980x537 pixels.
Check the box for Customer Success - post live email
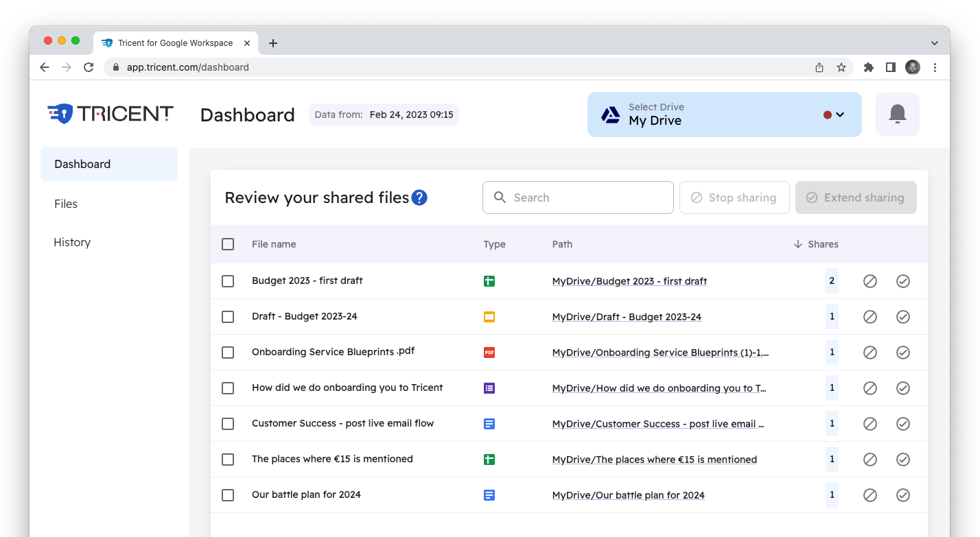pos(228,424)
